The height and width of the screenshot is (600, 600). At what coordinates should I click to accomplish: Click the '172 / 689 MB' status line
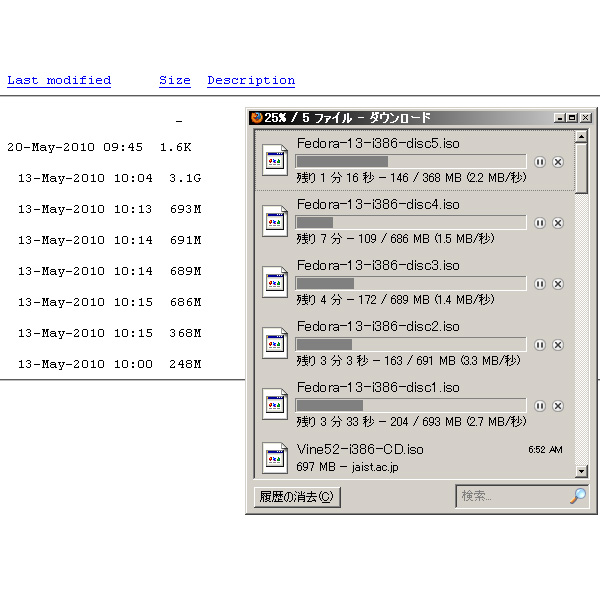pos(395,300)
